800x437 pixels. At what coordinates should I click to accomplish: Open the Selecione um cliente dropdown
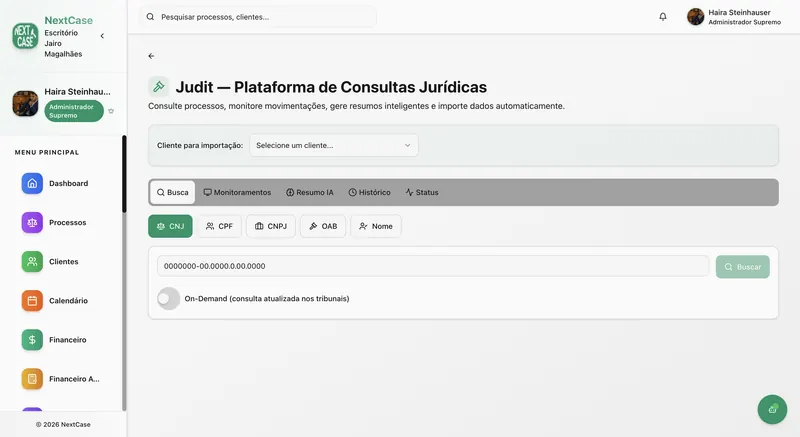click(x=334, y=145)
